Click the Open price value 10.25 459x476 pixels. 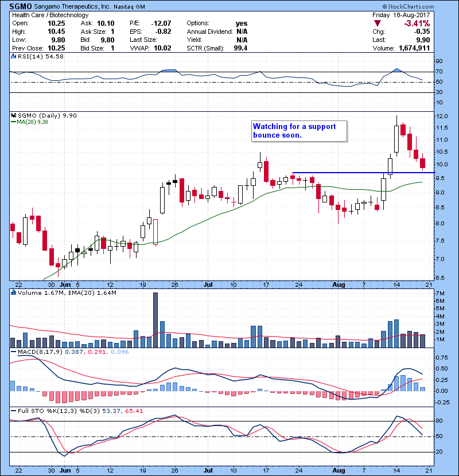[x=56, y=24]
